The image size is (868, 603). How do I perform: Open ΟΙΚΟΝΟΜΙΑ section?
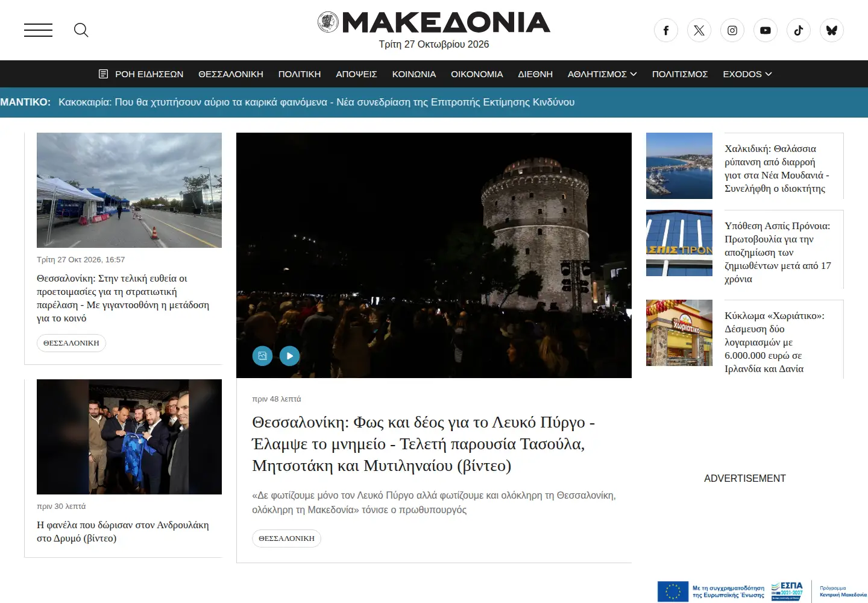tap(477, 74)
